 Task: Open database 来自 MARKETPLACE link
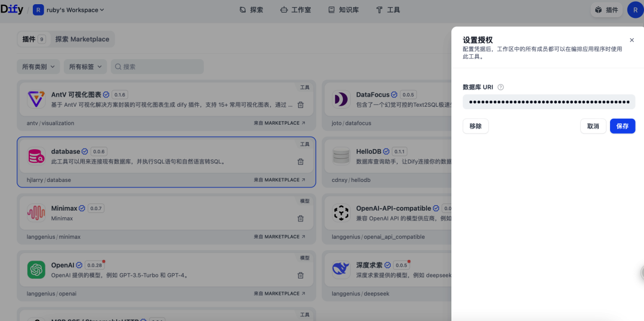[279, 180]
